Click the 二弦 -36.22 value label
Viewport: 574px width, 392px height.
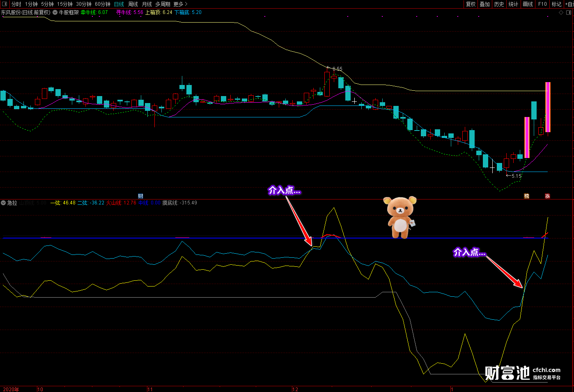(x=91, y=203)
